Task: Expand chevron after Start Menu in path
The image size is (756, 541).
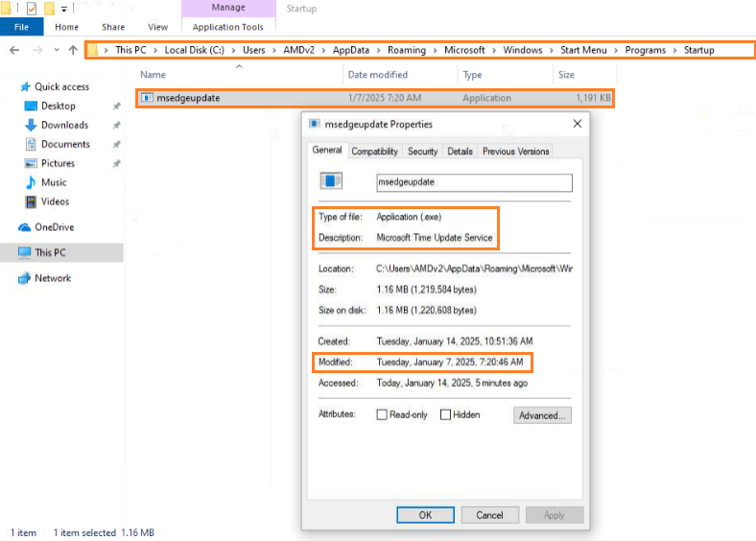Action: [616, 51]
